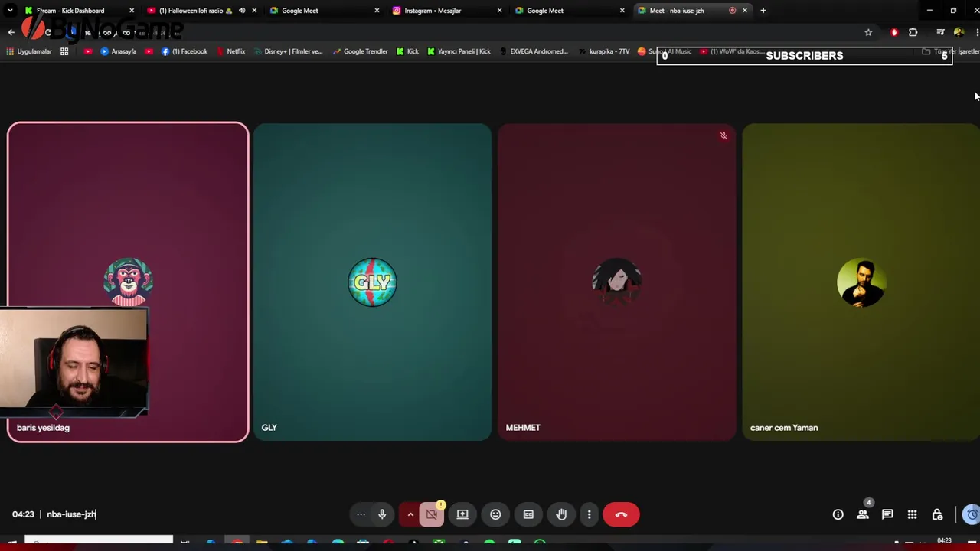Turn on the camera
This screenshot has height=551, width=980.
(432, 514)
